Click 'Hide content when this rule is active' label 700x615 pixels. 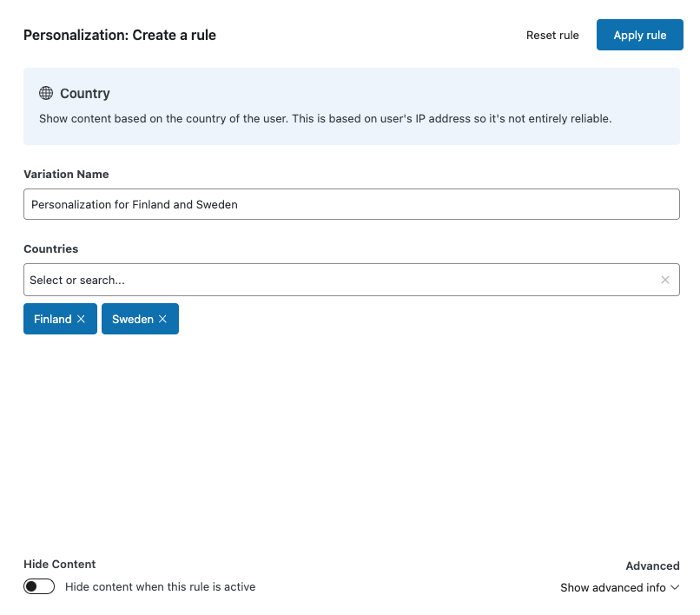(160, 586)
